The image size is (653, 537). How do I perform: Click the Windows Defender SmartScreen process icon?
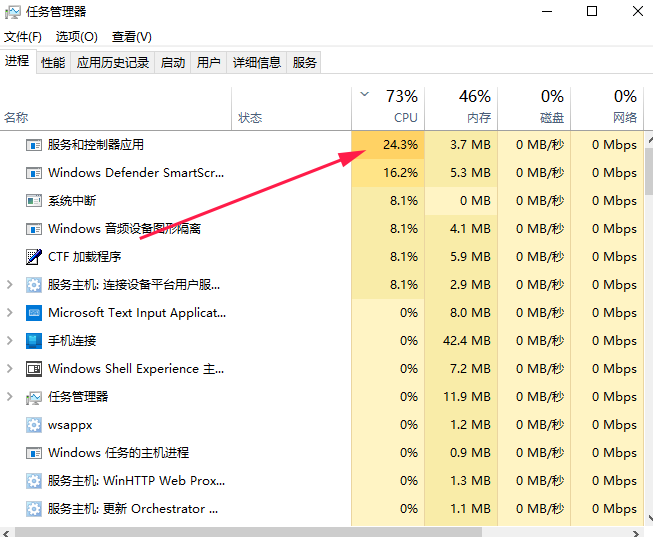coord(34,173)
